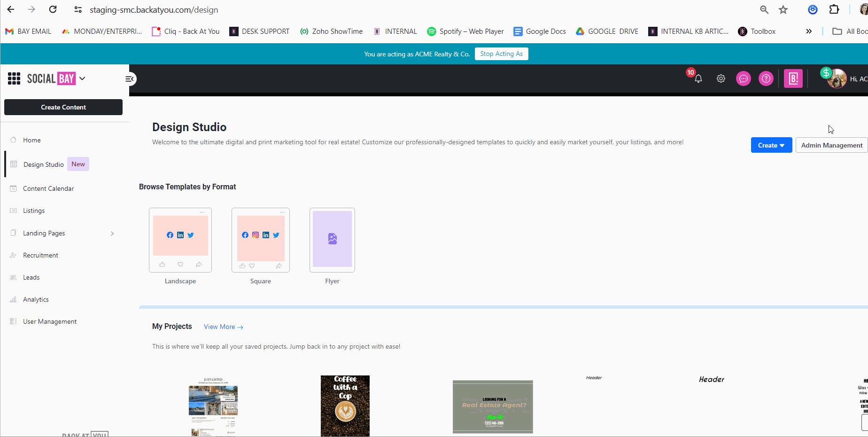Screen dimensions: 868x437
Task: Open the Coffee with a Cop project
Action: (345, 406)
